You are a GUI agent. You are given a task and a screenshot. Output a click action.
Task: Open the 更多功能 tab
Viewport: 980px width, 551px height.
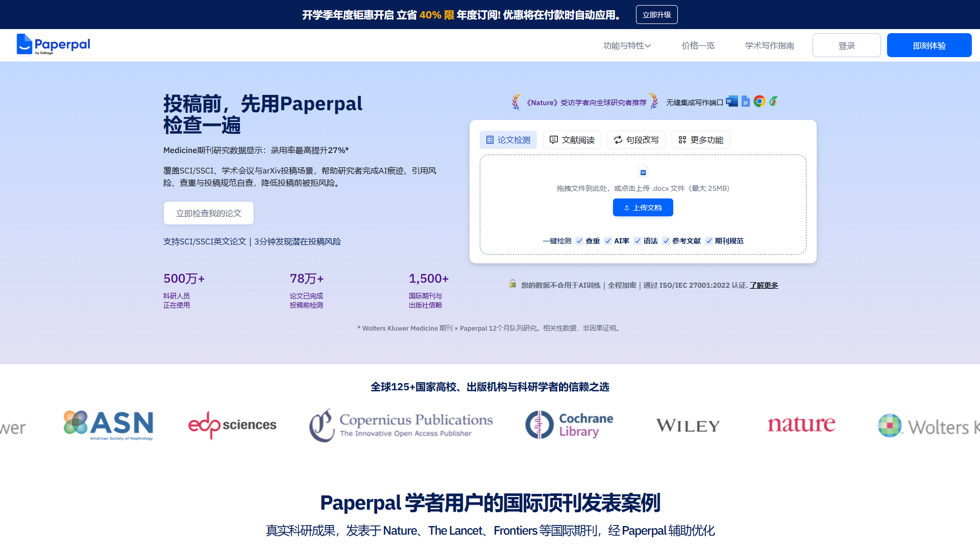[701, 140]
